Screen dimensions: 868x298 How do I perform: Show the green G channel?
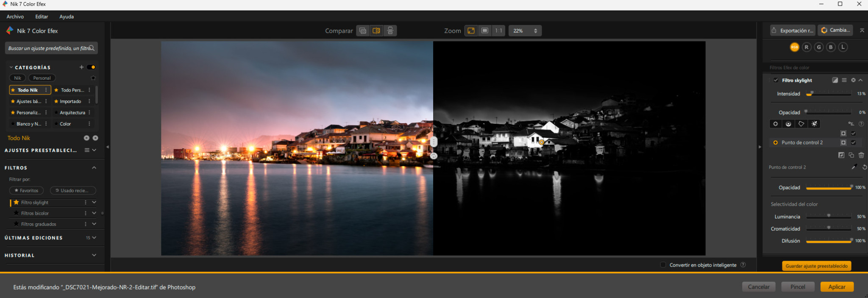point(819,47)
